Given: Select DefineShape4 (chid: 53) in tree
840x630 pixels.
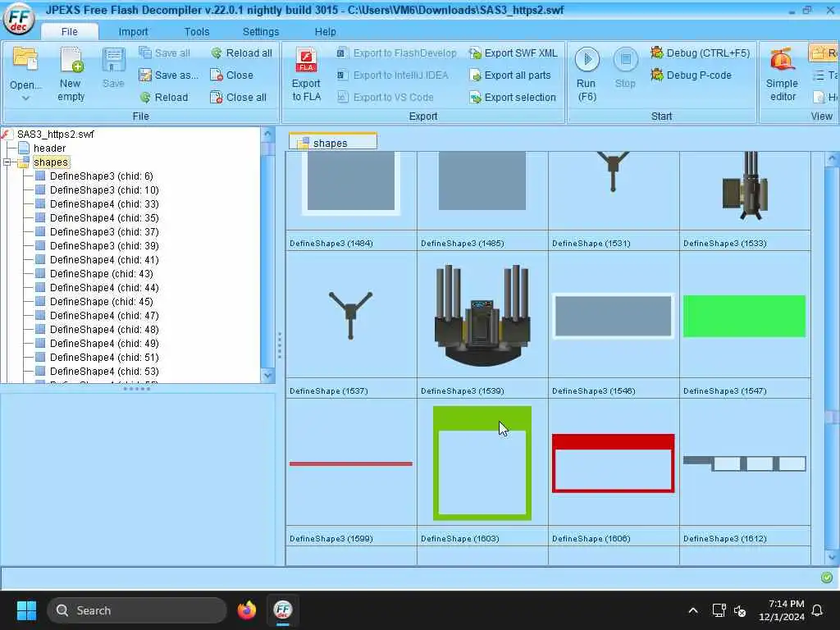Looking at the screenshot, I should 104,371.
